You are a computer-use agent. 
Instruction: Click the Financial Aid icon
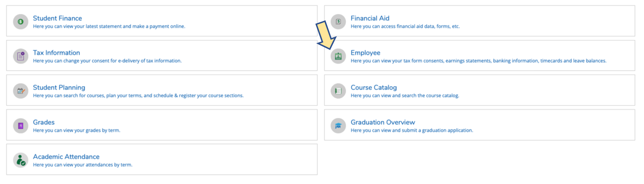[338, 22]
